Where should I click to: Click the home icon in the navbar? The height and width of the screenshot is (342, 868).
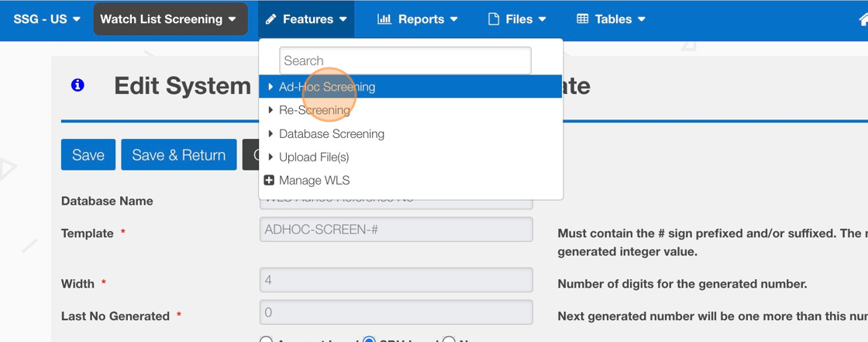pos(863,19)
